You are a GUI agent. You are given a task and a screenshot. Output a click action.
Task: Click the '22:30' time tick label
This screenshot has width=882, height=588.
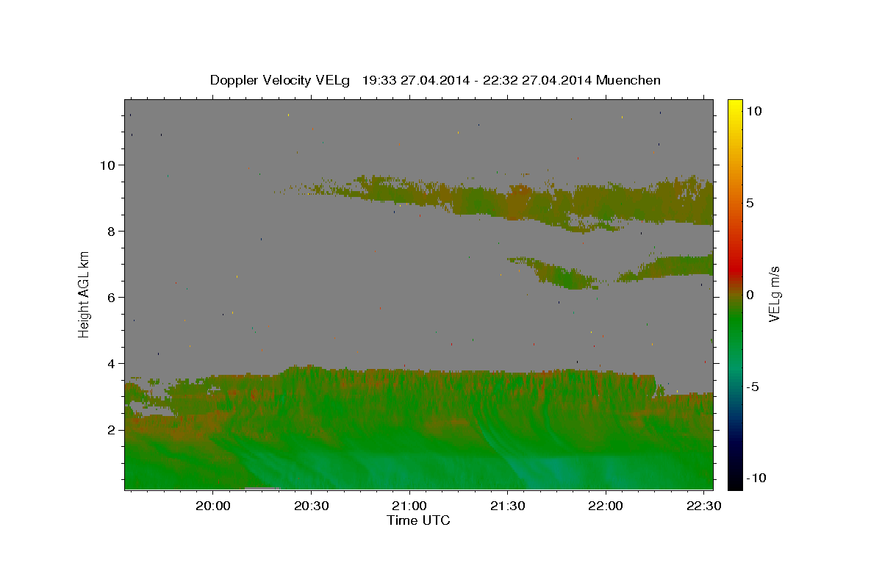[703, 506]
